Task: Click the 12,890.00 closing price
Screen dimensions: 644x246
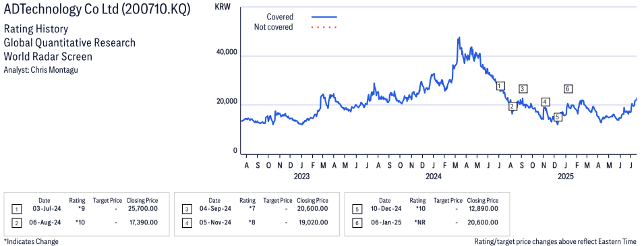Action: (x=483, y=209)
